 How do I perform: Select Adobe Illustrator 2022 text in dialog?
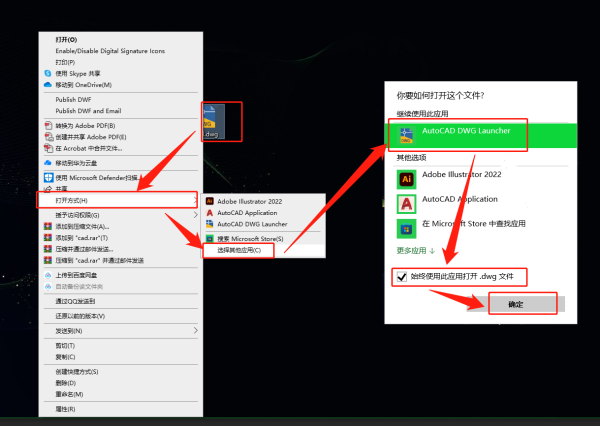(461, 174)
